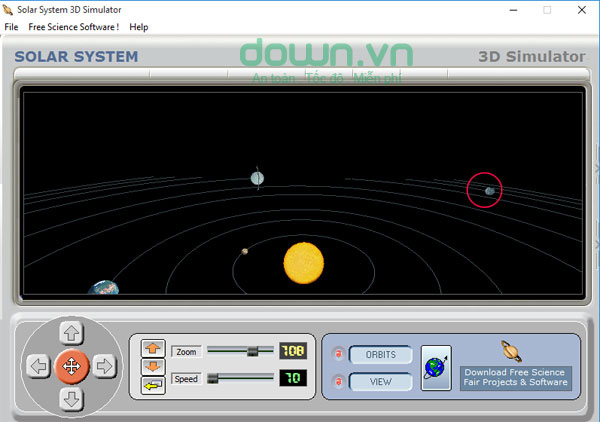This screenshot has width=600, height=422.
Task: Open the Help menu
Action: pos(139,27)
